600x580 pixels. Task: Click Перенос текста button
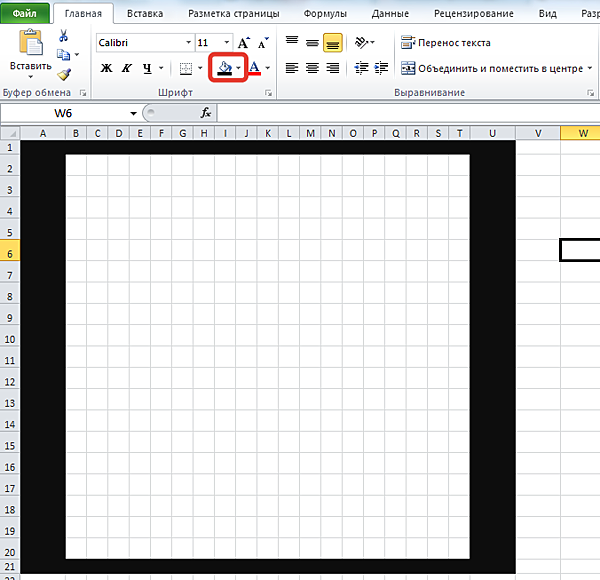click(x=445, y=42)
